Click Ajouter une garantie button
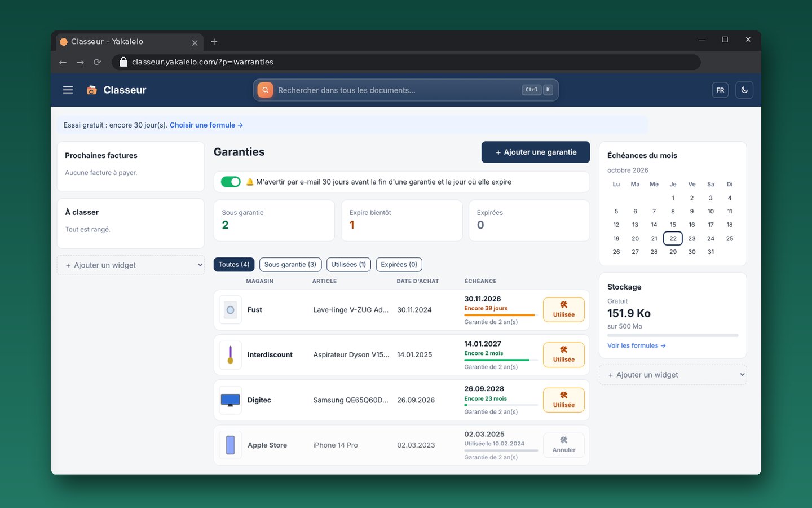The width and height of the screenshot is (812, 508). click(x=536, y=152)
